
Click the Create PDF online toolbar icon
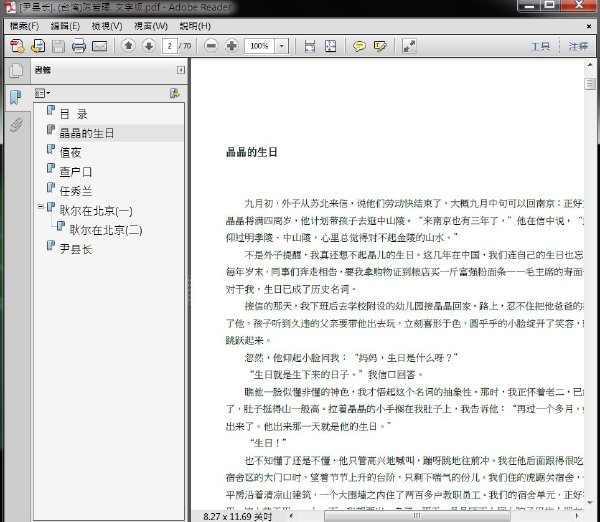[x=17, y=46]
